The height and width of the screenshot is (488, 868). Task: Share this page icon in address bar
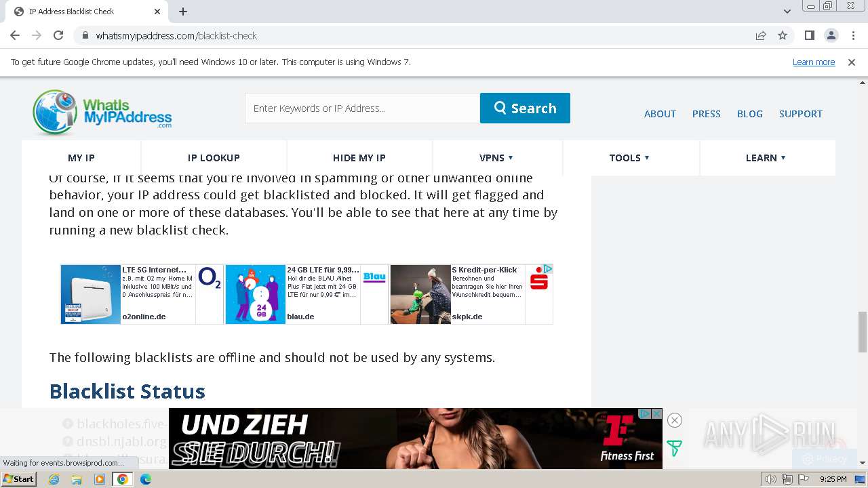coord(761,35)
